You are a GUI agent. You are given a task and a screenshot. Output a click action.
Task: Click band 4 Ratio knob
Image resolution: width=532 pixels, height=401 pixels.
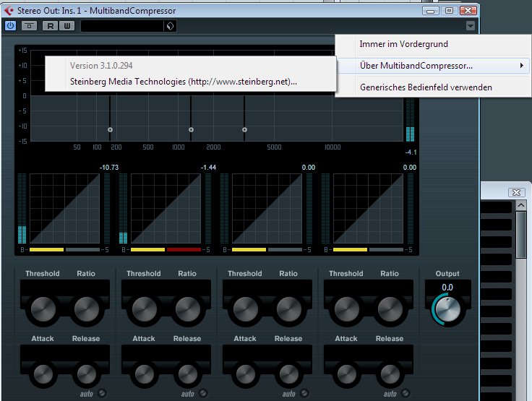click(x=390, y=309)
